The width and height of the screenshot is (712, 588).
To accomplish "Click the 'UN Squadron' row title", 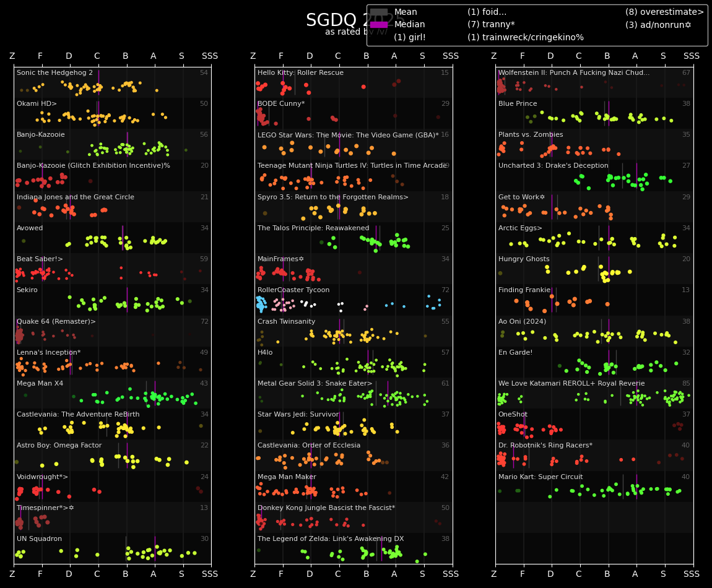I will [x=39, y=538].
